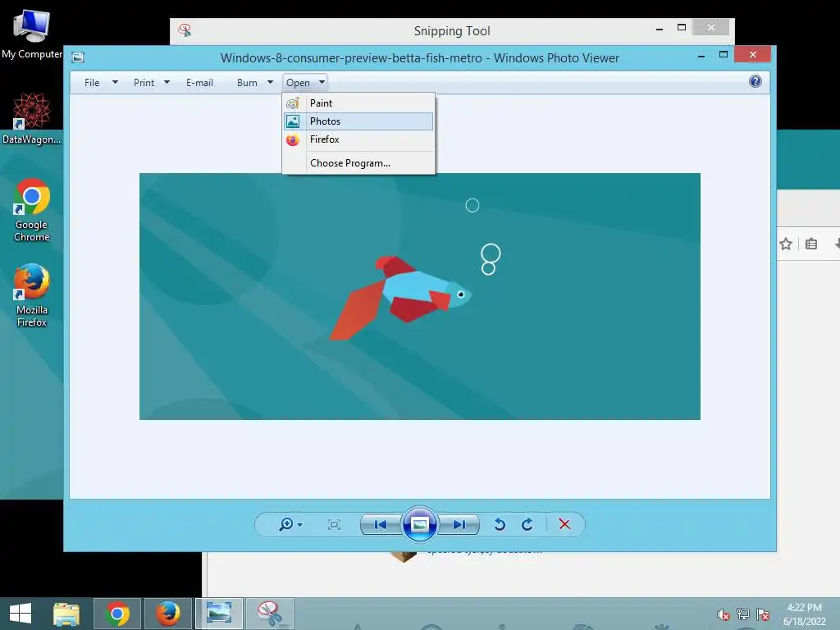Viewport: 840px width, 630px height.
Task: Open the image with Firefox
Action: coord(358,139)
